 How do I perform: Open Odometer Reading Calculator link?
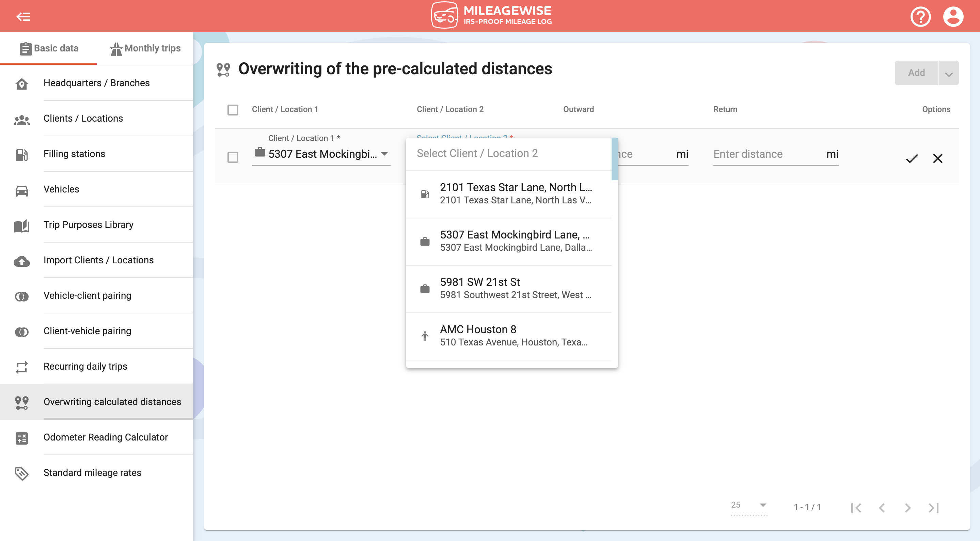point(97,437)
